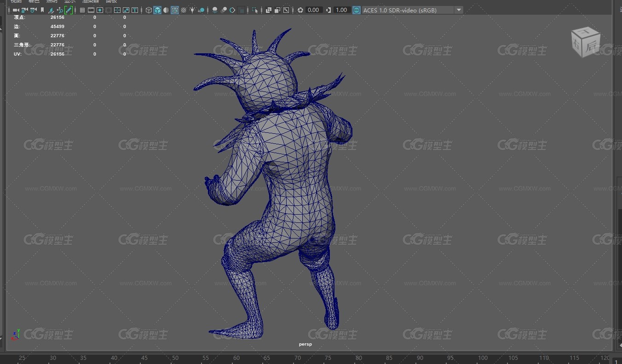
Task: Switch to Wireframe display mode
Action: click(149, 10)
